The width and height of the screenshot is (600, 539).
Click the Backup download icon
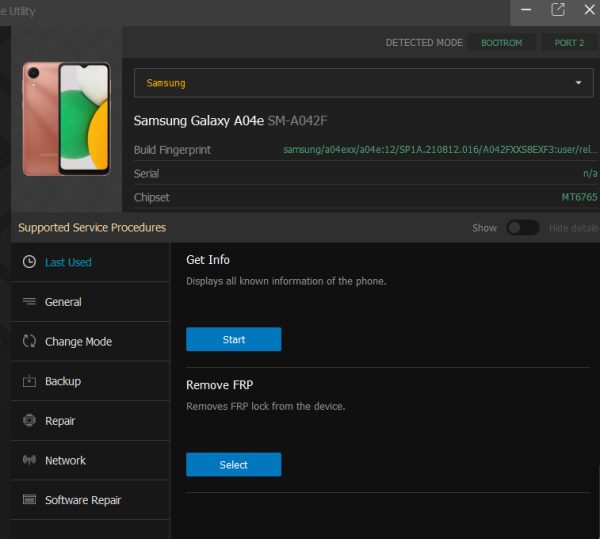point(29,381)
